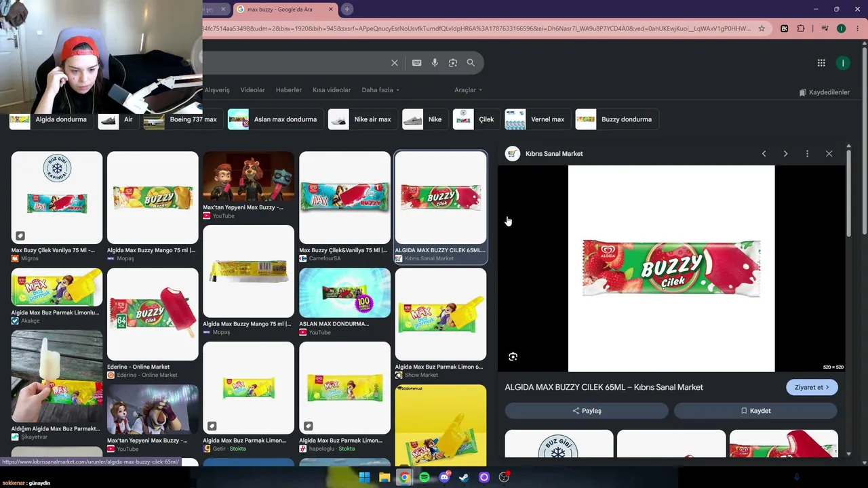
Task: Switch to the Videolar tab
Action: (253, 90)
